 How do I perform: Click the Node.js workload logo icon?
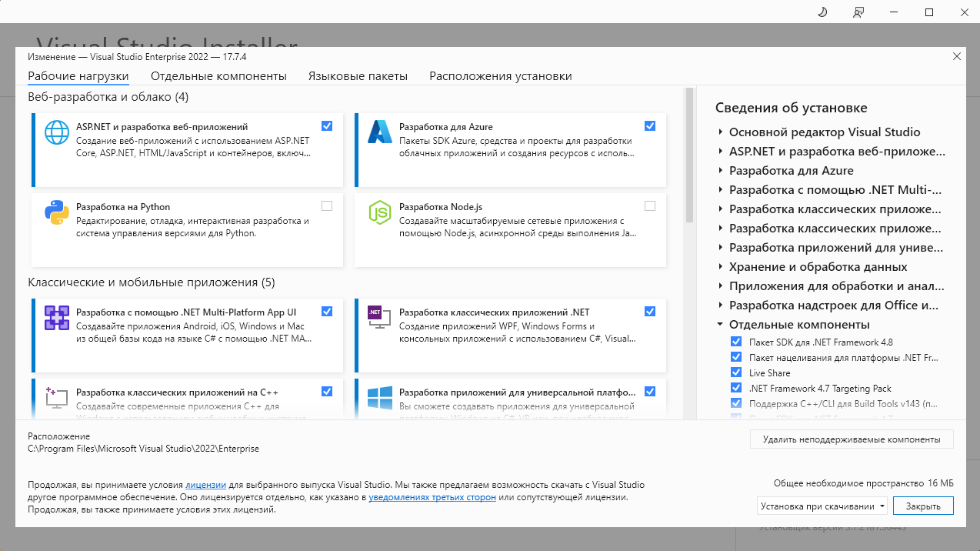pyautogui.click(x=380, y=212)
